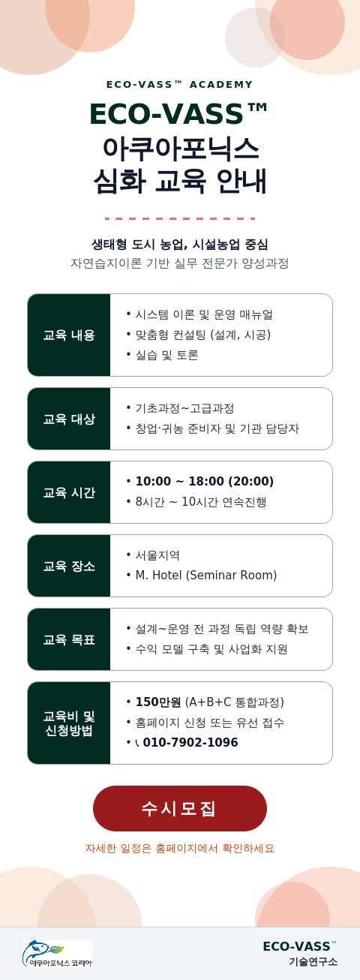Select the 교육 목표 label block

(x=69, y=639)
